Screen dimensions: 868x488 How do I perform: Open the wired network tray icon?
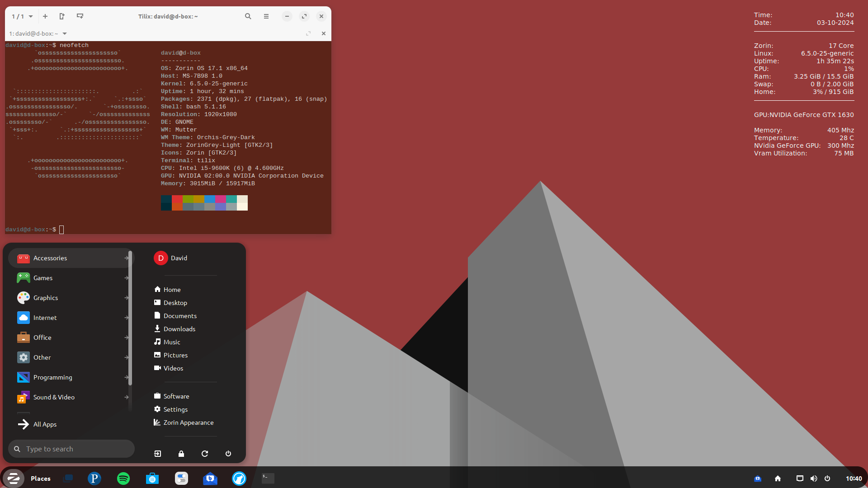[x=800, y=479]
